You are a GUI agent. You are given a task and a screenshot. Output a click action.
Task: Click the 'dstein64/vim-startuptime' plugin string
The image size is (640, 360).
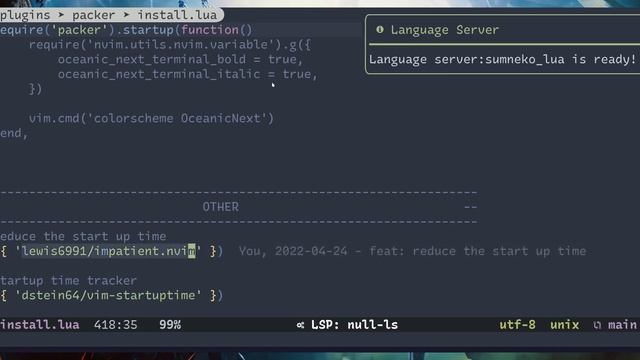point(108,295)
